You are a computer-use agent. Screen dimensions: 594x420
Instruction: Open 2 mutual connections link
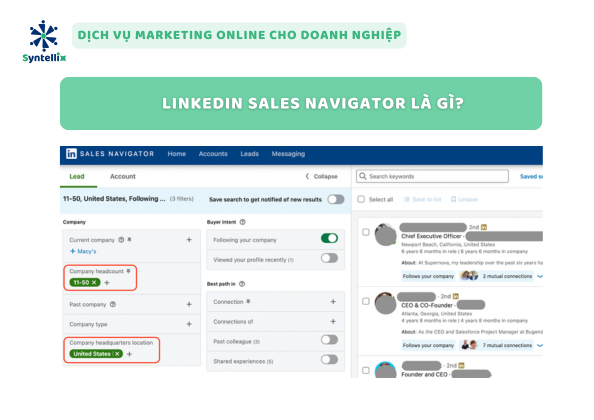(x=507, y=276)
